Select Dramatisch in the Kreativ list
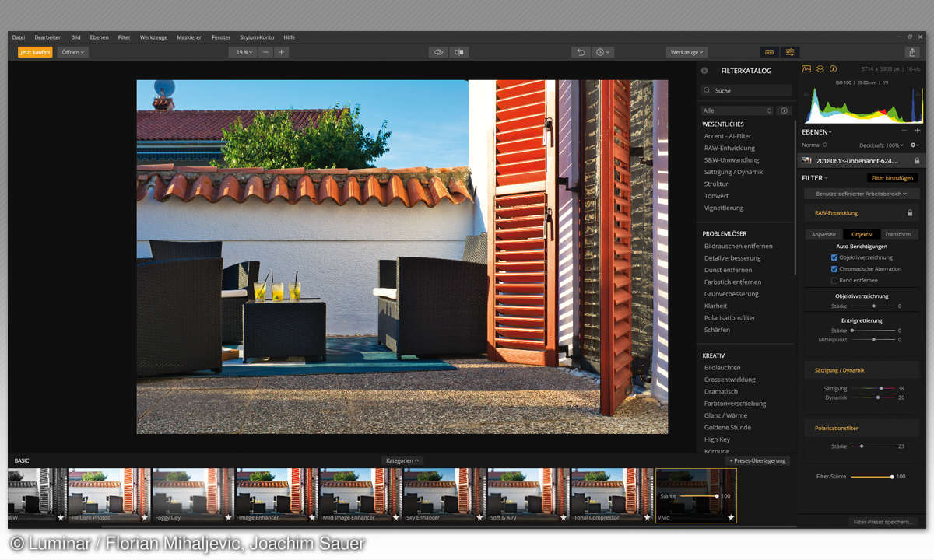 pos(721,392)
